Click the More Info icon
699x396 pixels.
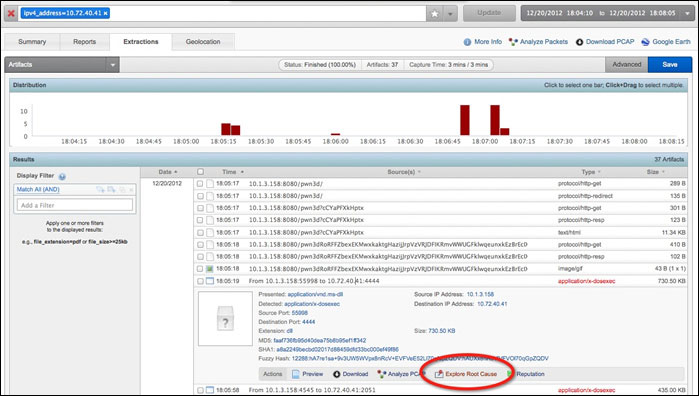click(x=467, y=42)
